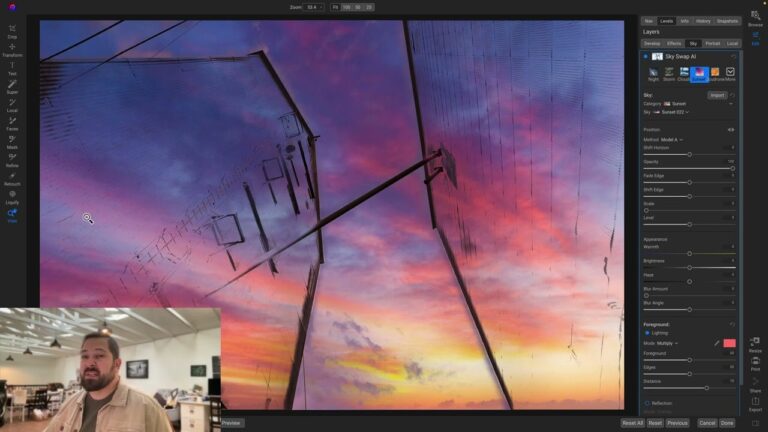
Task: Open the Method Model A dropdown
Action: point(672,140)
